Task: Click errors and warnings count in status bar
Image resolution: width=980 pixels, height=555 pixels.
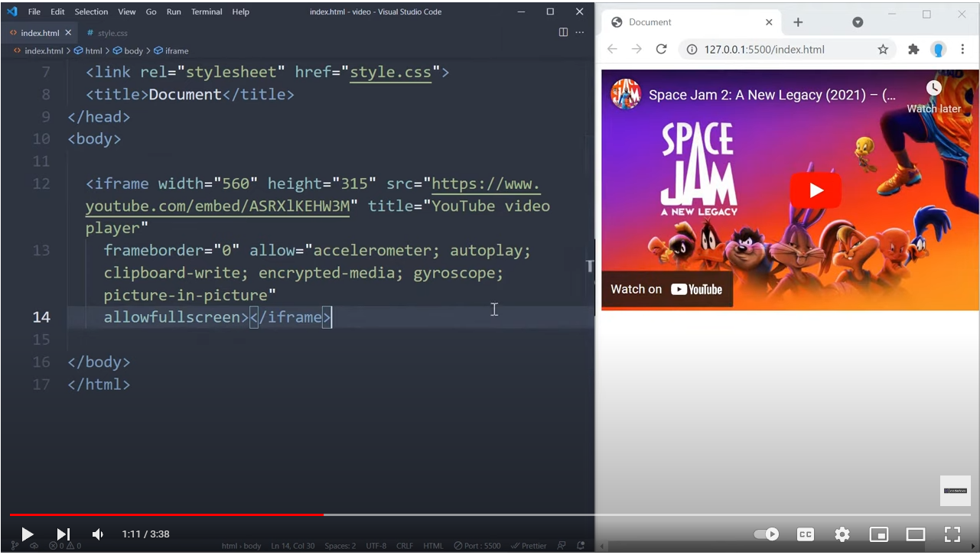Action: 65,546
